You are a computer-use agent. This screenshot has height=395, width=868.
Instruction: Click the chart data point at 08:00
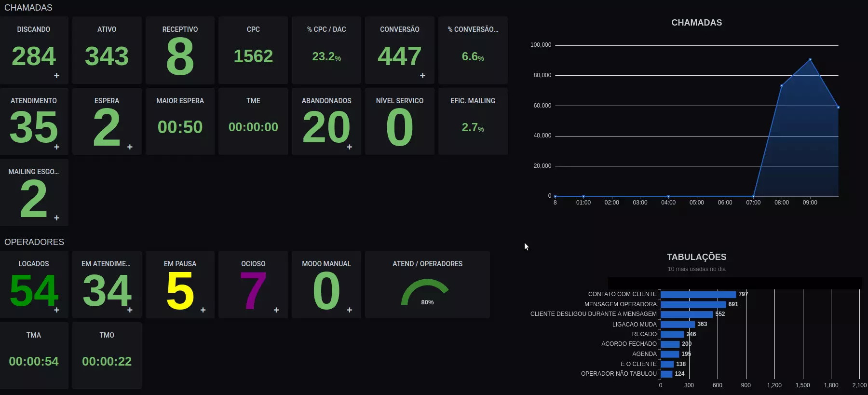782,86
